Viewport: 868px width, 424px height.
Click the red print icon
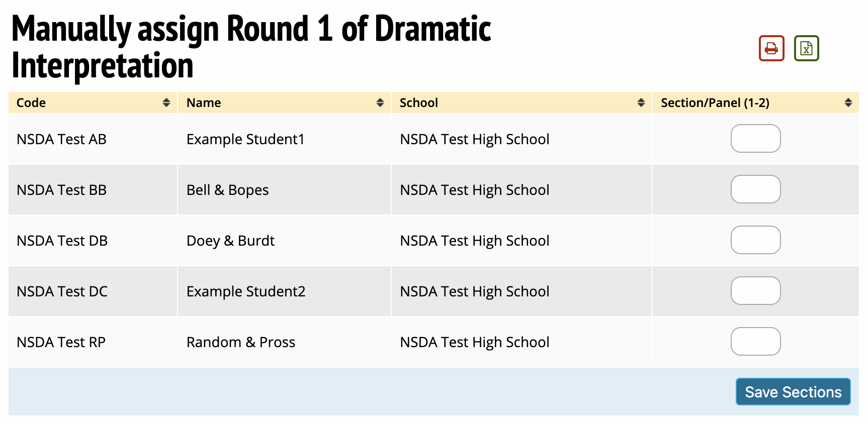click(x=771, y=48)
